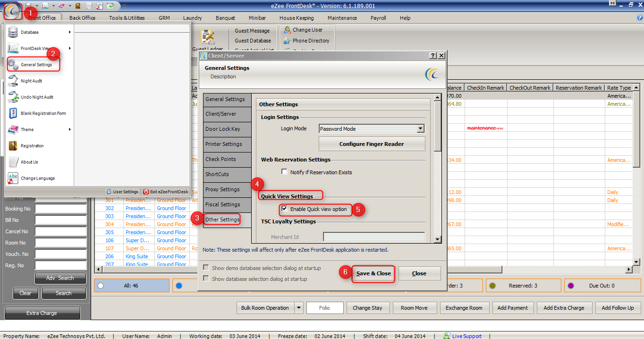
Task: Check Show database selection dialog at startup
Action: (206, 279)
